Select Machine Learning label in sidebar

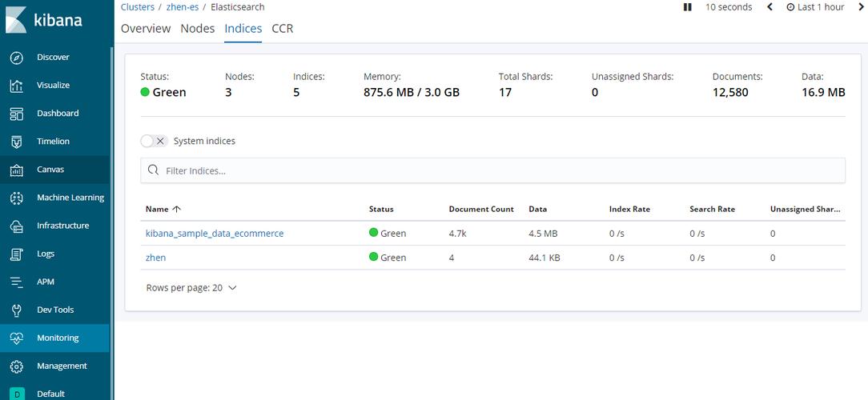[x=70, y=198]
